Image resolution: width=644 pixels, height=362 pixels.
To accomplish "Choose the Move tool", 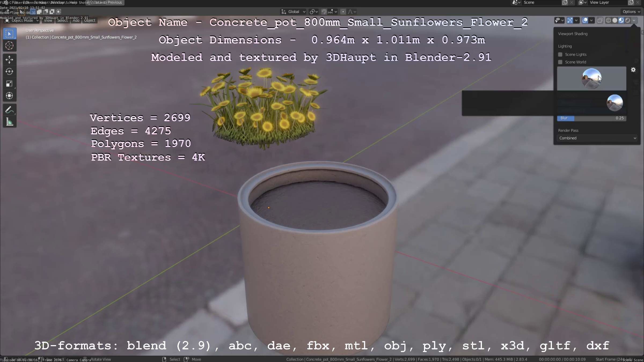I will (9, 60).
